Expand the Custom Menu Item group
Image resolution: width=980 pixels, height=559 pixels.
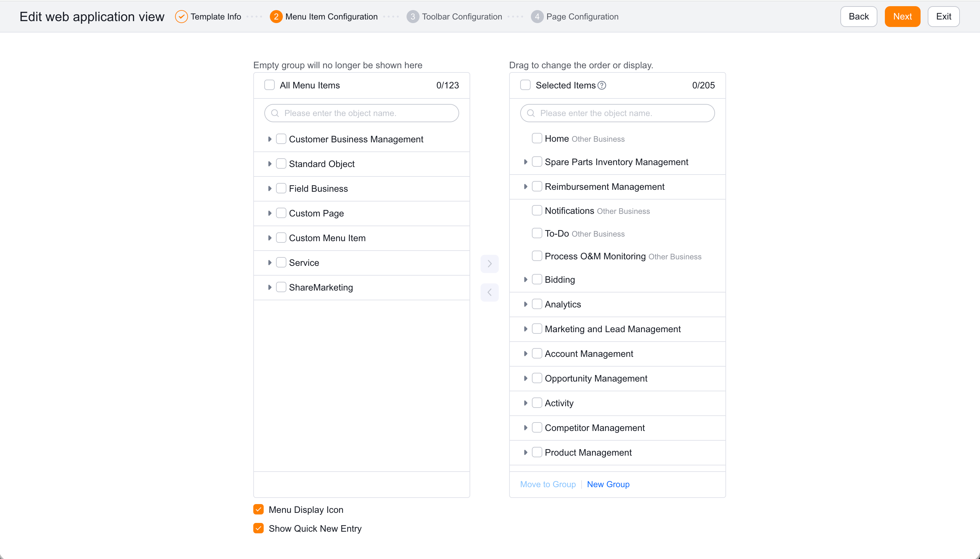tap(270, 238)
